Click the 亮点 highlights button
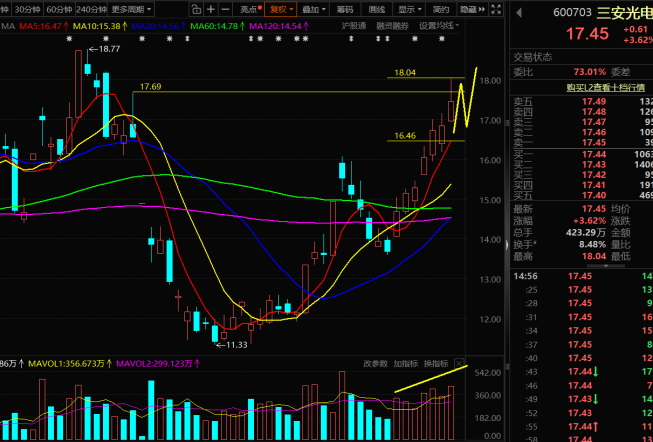 [251, 9]
